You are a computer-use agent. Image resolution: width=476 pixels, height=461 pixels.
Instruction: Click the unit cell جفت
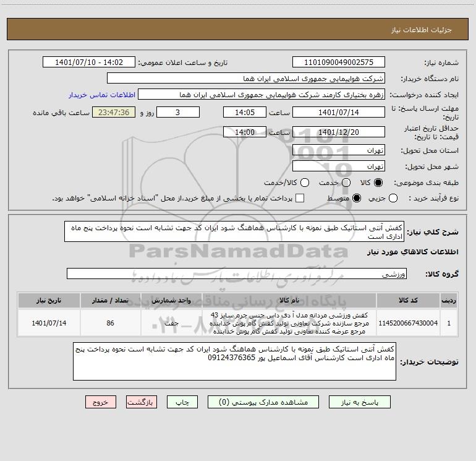pos(171,323)
